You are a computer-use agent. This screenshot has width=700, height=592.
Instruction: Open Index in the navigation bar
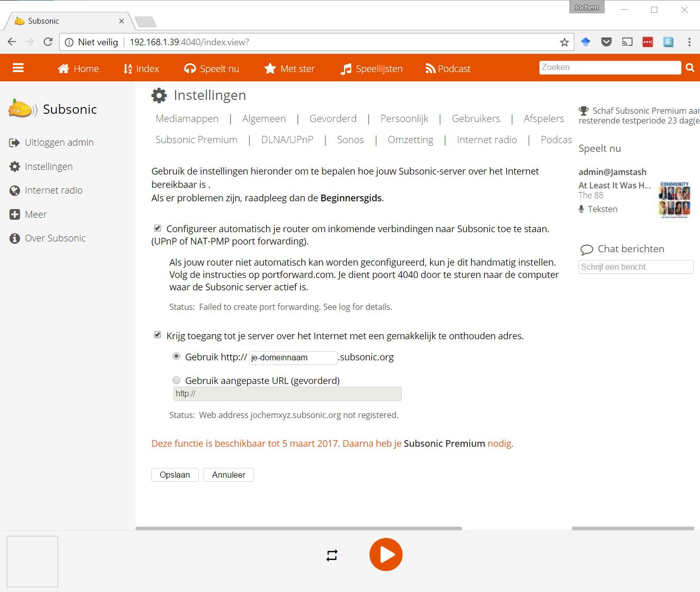141,68
